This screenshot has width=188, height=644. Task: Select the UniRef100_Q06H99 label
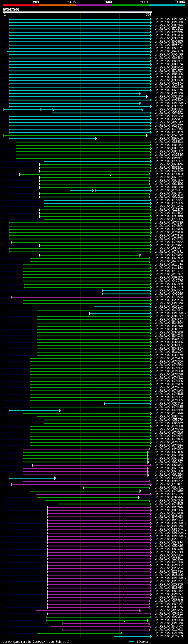pyautogui.click(x=169, y=55)
